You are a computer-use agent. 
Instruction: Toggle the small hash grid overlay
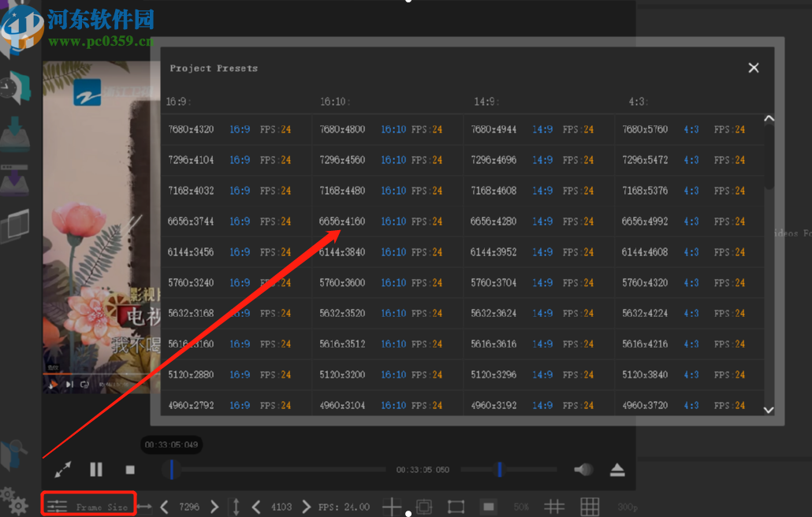(x=554, y=507)
